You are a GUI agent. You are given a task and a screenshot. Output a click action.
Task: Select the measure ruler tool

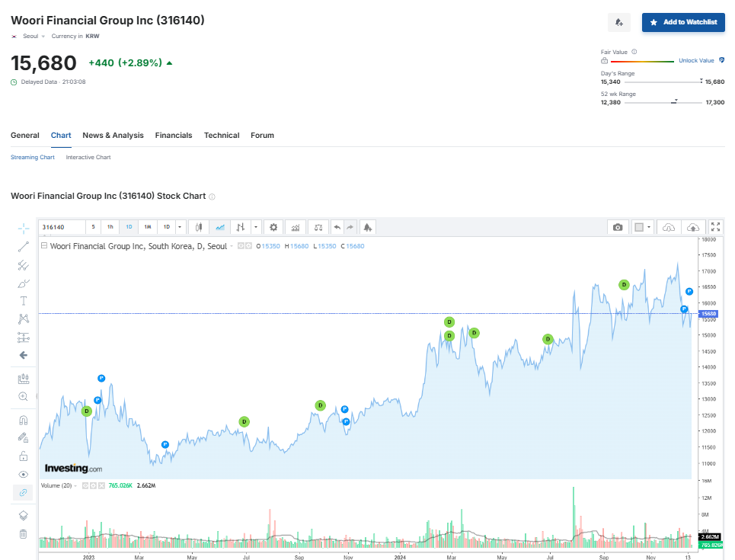24,379
